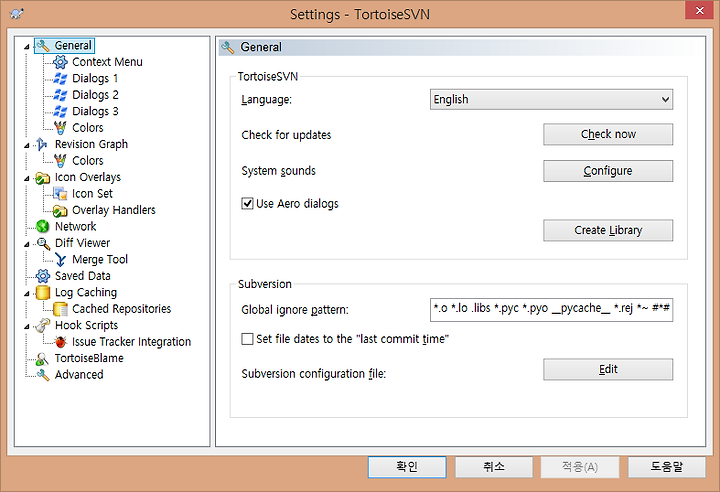This screenshot has height=492, width=720.
Task: Click the Check now button
Action: 608,134
